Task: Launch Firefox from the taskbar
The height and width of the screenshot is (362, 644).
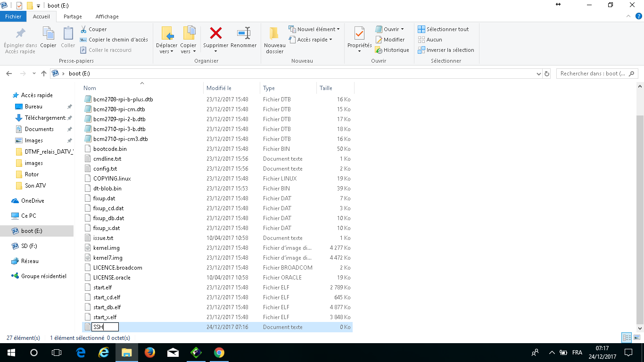Action: (150, 352)
